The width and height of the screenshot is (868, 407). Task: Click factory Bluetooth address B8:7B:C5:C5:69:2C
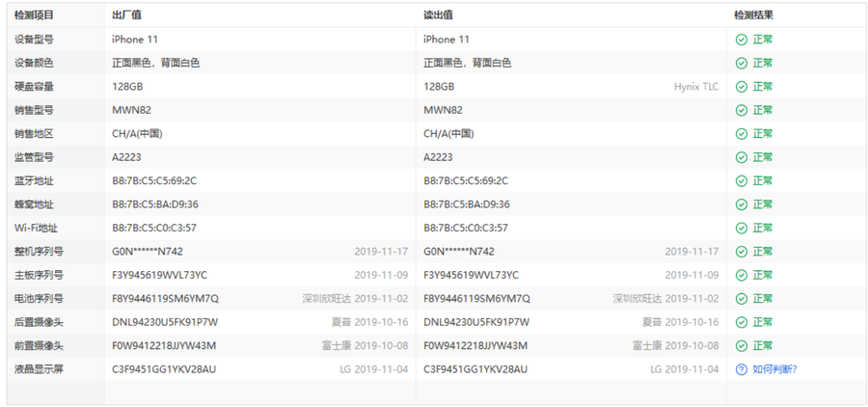[154, 180]
